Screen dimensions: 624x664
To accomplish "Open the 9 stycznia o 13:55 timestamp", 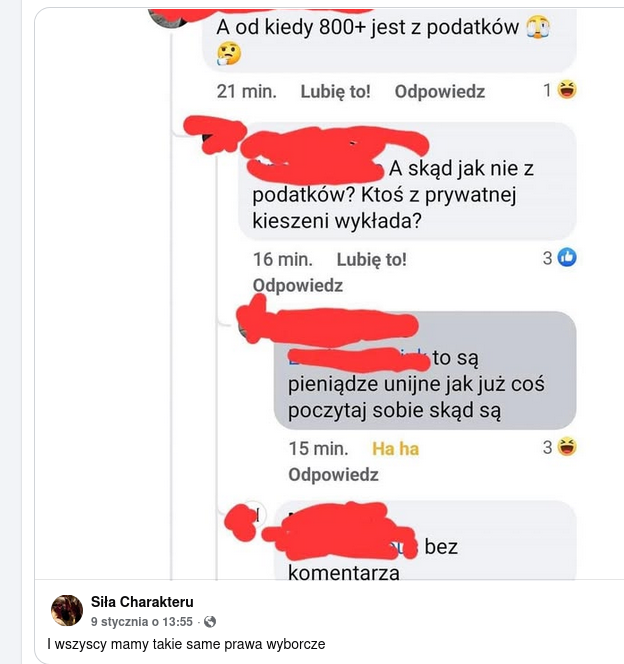I will [142, 622].
